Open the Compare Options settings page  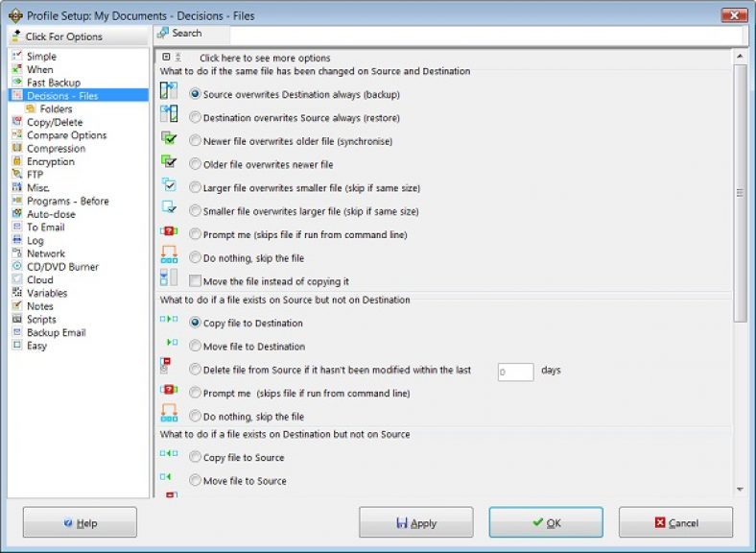[x=66, y=135]
